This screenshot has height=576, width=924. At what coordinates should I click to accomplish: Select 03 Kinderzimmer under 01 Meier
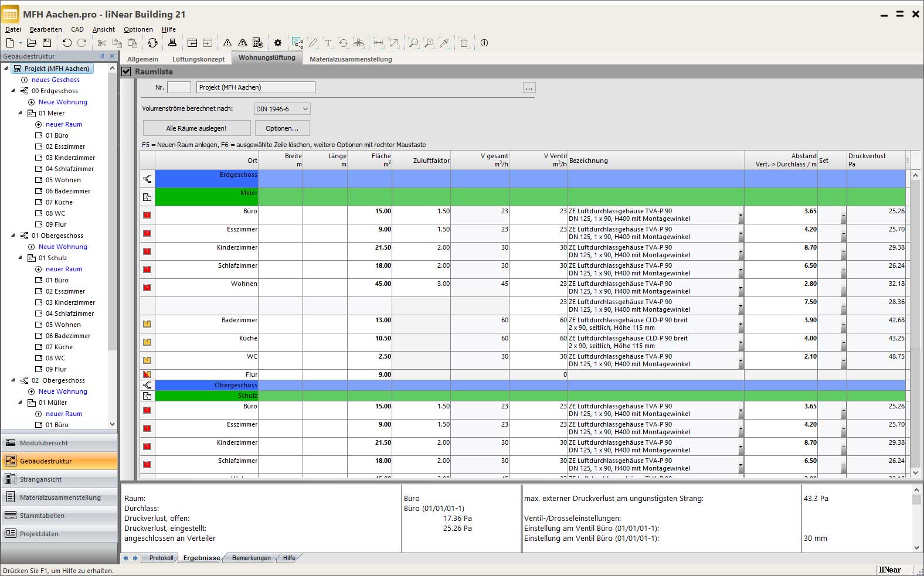[70, 158]
